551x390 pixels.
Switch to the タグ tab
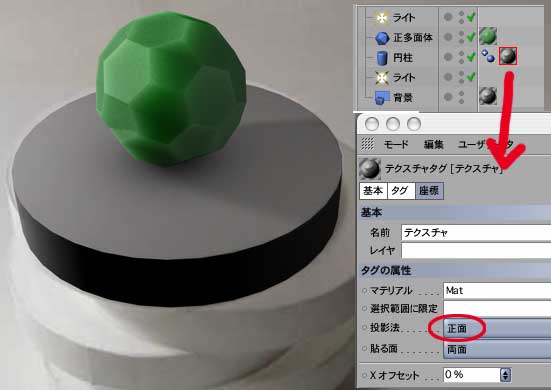click(x=401, y=191)
